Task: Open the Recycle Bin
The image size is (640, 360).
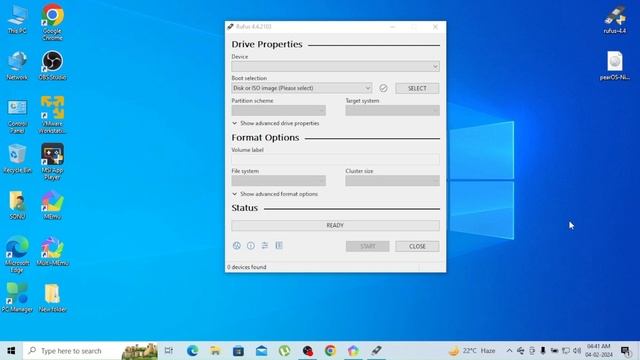Action: coord(17,159)
